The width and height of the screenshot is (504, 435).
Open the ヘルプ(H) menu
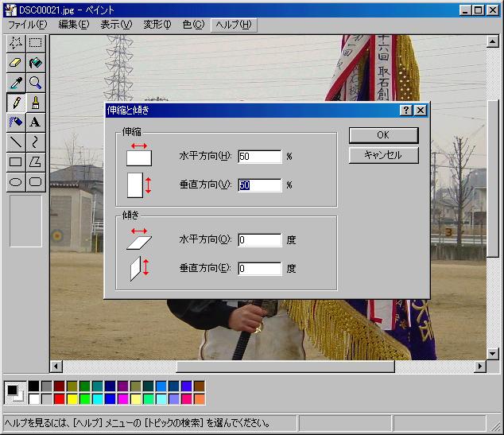coord(234,25)
